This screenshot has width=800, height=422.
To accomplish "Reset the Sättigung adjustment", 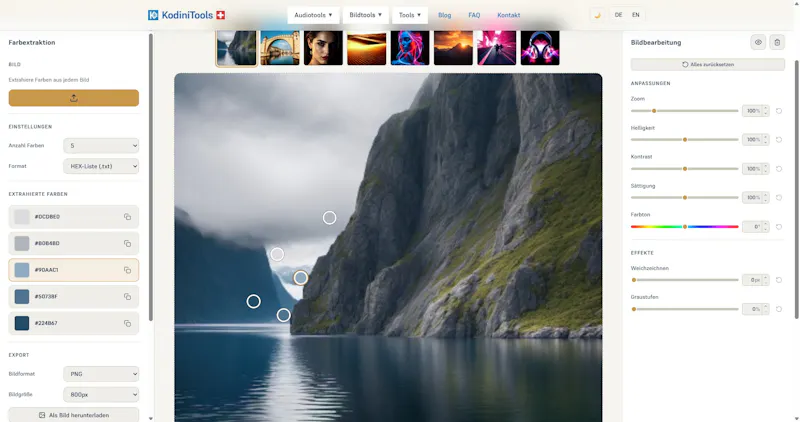I will [x=779, y=197].
